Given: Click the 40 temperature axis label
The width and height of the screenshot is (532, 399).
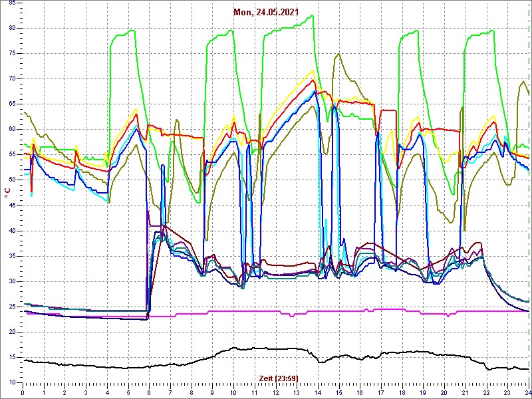Looking at the screenshot, I should tap(12, 231).
